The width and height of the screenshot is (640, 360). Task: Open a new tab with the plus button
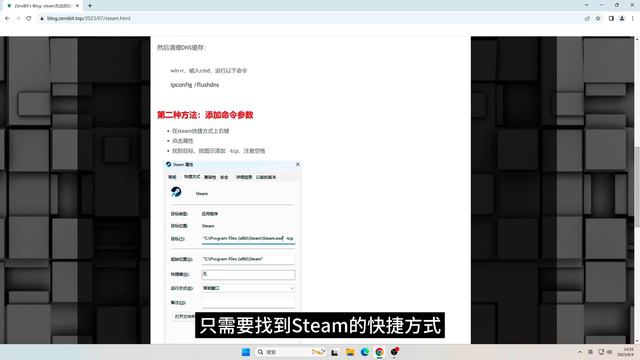[x=90, y=6]
